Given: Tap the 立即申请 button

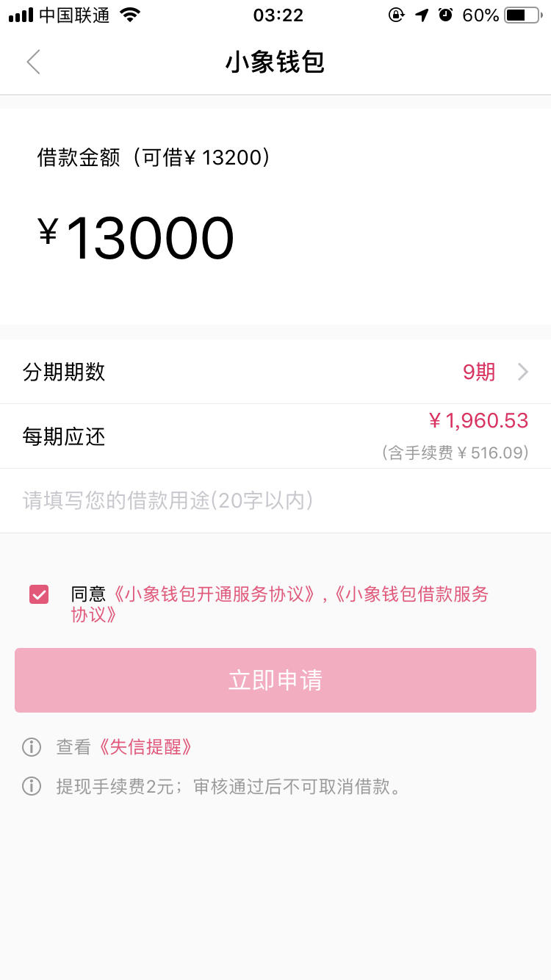Looking at the screenshot, I should 275,680.
